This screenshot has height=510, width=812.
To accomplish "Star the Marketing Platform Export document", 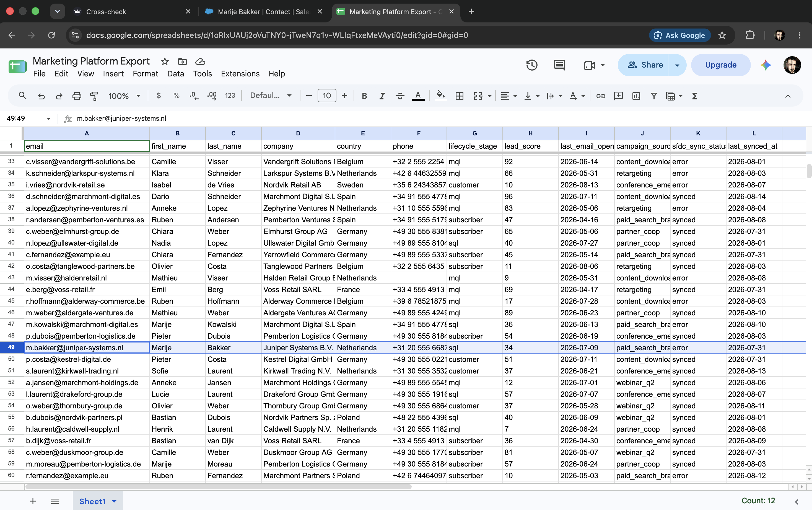I will 165,61.
